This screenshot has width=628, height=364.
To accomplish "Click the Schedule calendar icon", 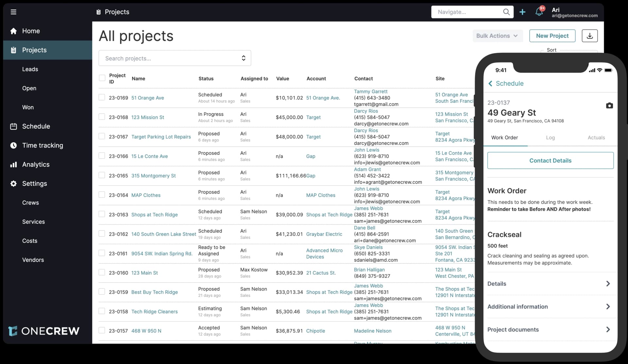I will (13, 126).
